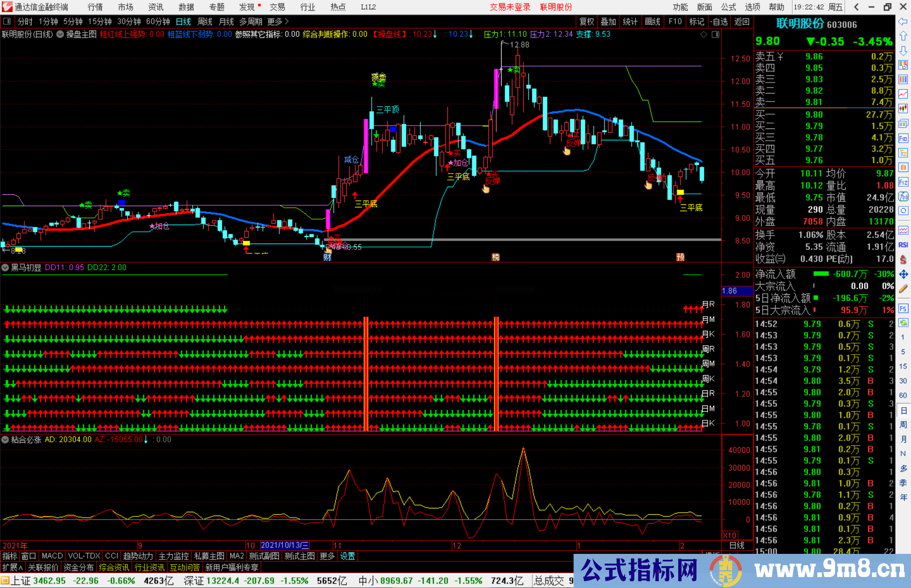The image size is (911, 588).
Task: Click the yellow marker block near 三平底
Action: click(680, 192)
